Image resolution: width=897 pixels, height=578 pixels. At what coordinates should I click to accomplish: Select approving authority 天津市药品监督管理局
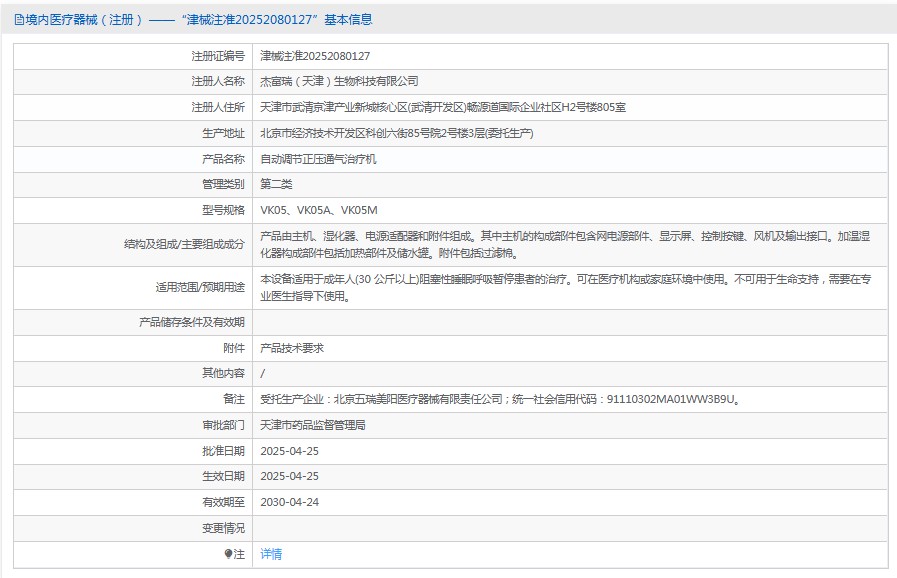click(312, 425)
